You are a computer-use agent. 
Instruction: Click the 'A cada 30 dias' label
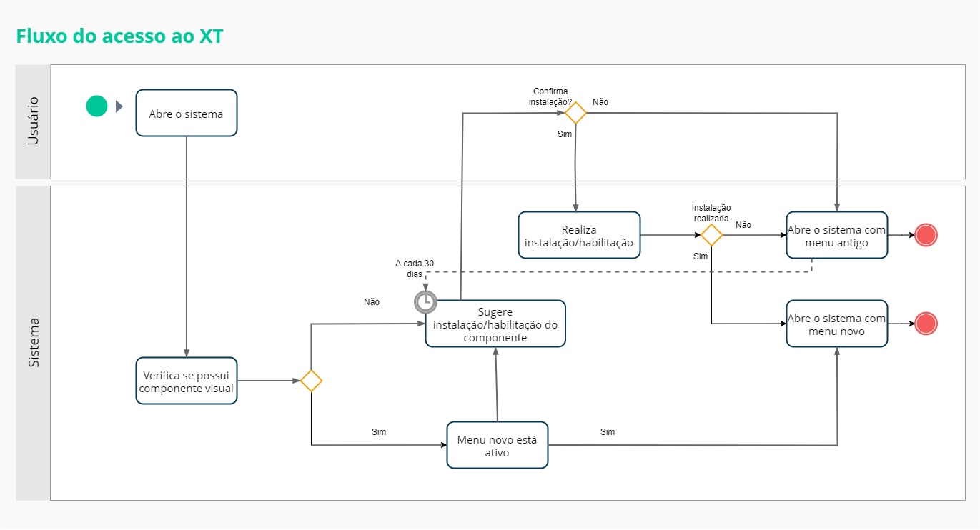(415, 268)
